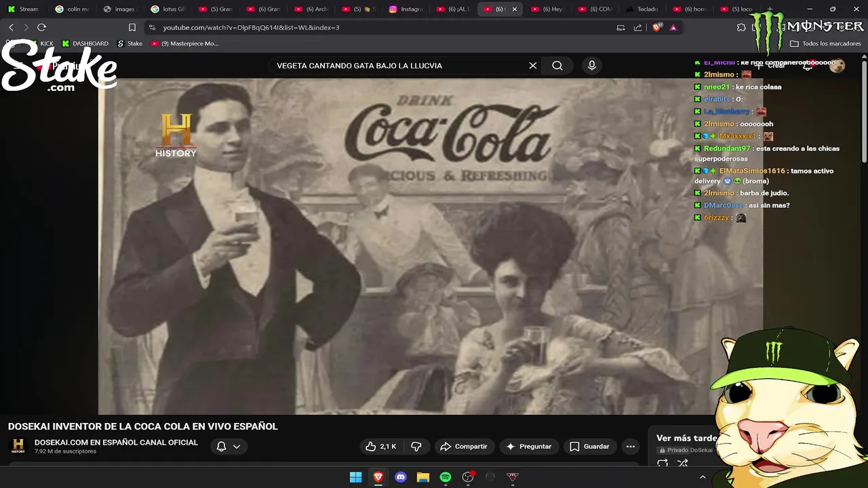The width and height of the screenshot is (868, 488).
Task: Open the taskbar icon with red badge
Action: tap(468, 477)
